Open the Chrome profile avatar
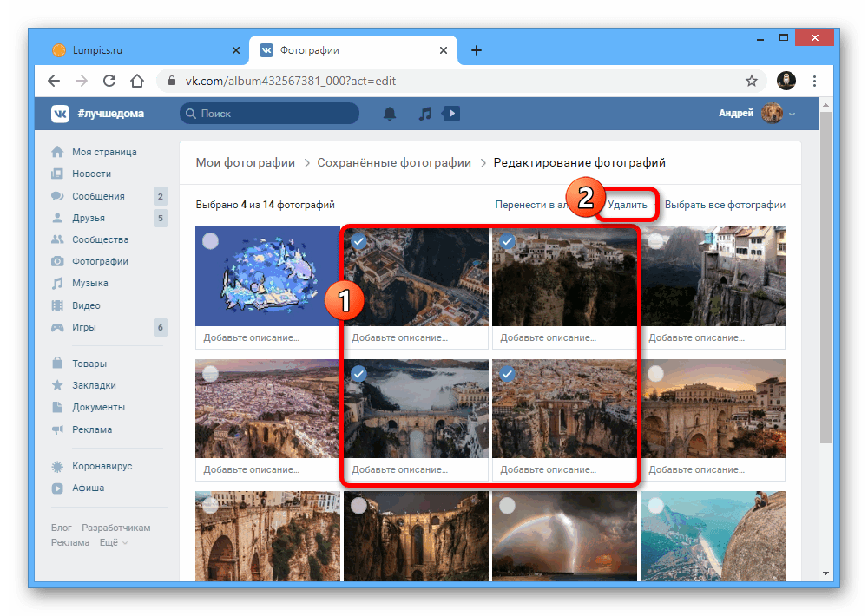The image size is (868, 616). [x=786, y=81]
